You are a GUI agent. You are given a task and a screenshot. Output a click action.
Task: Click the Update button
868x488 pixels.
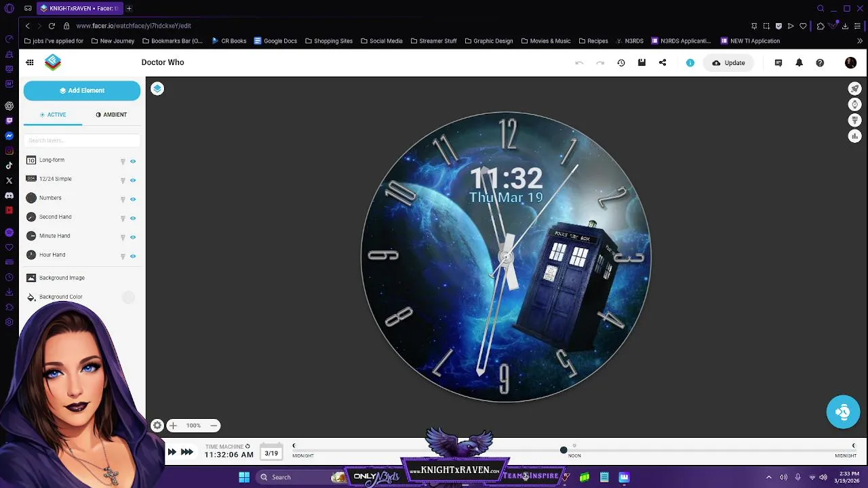729,63
